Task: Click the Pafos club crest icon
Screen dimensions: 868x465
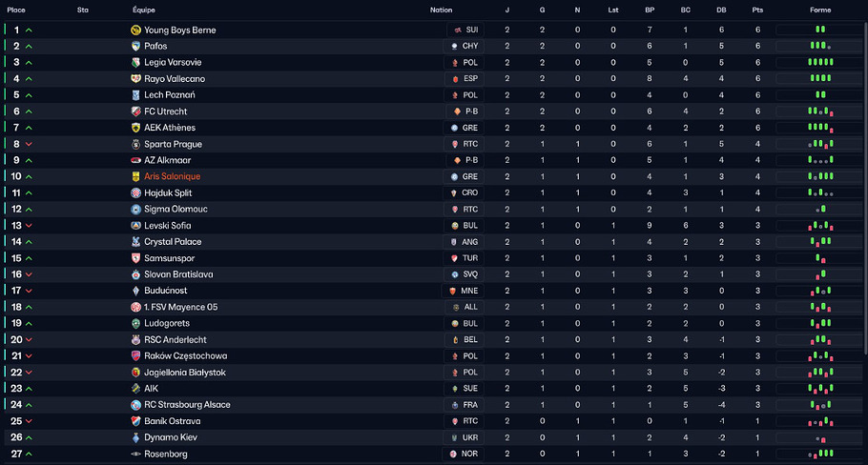Action: pyautogui.click(x=135, y=47)
